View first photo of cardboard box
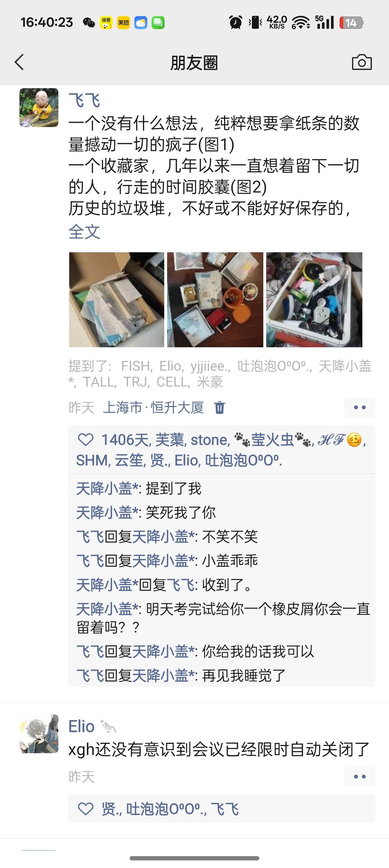This screenshot has width=389, height=868. pos(116,300)
